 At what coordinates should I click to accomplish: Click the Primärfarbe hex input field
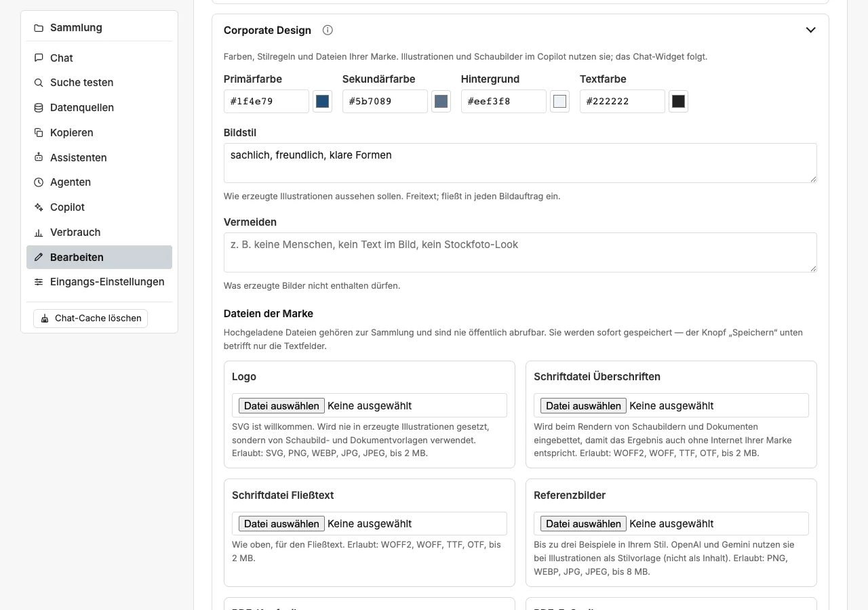tap(267, 101)
